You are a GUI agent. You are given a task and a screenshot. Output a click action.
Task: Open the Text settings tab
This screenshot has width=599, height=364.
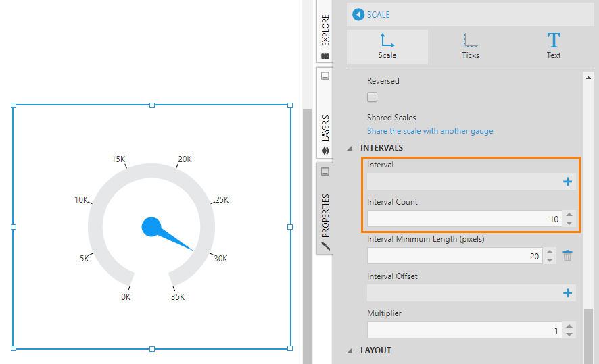tap(554, 46)
